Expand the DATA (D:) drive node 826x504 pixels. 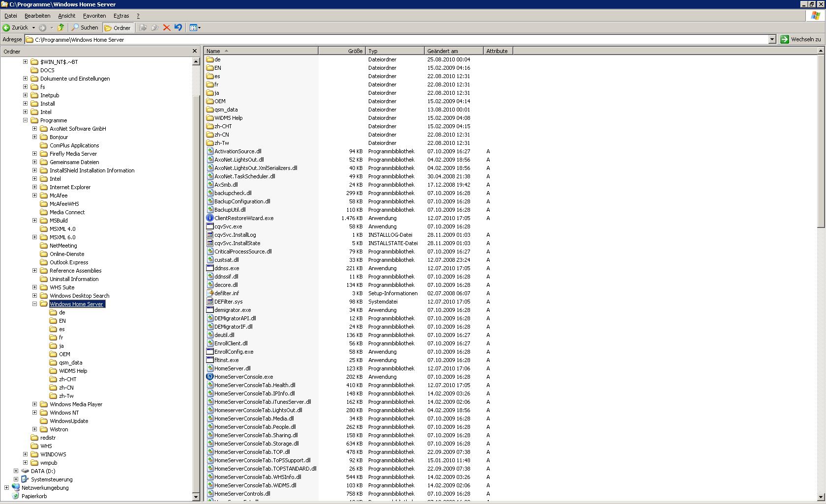click(16, 471)
